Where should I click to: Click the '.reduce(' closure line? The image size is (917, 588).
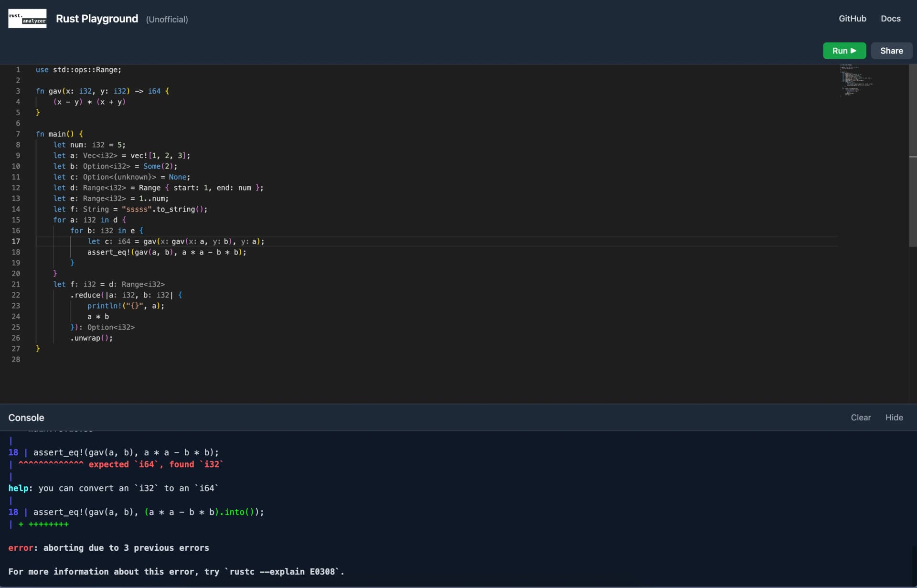126,295
